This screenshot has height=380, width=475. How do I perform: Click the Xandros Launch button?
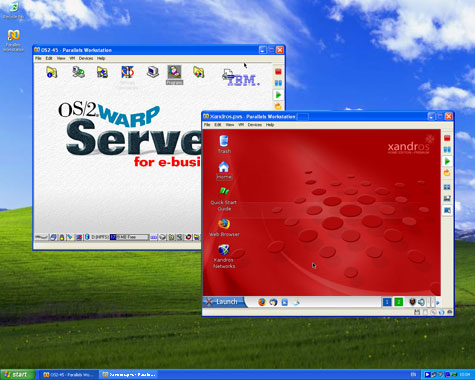pos(224,302)
